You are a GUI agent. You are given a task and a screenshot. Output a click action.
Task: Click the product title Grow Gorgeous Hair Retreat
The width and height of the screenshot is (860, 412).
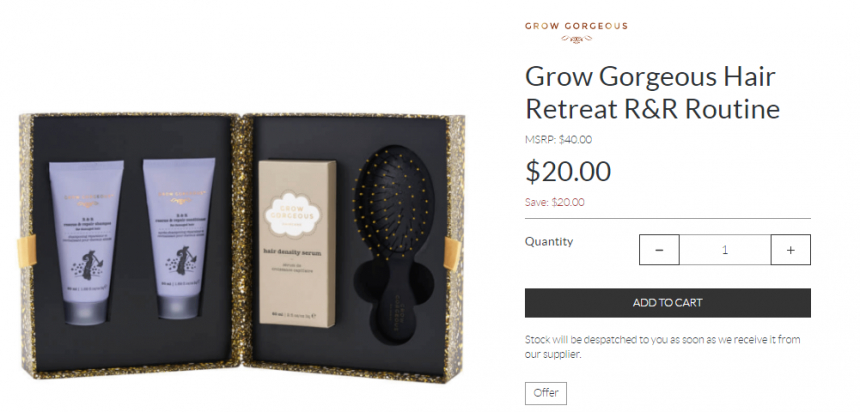(x=652, y=92)
